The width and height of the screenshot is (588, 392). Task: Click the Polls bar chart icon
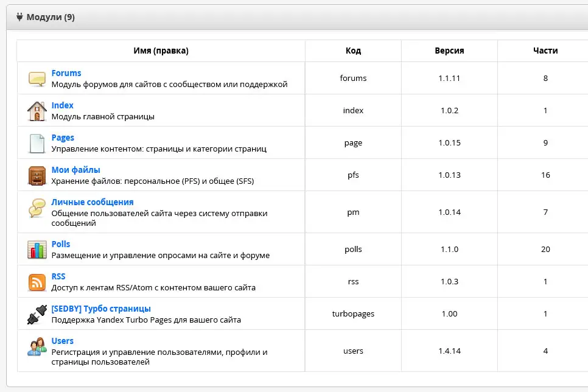point(37,250)
